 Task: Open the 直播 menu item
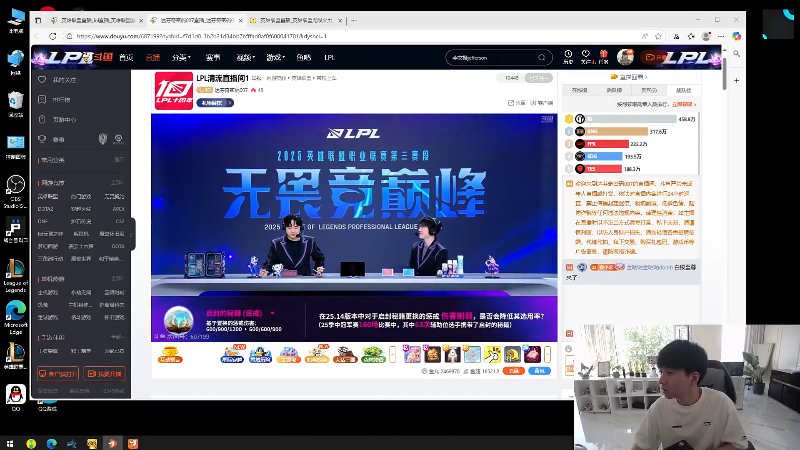153,58
